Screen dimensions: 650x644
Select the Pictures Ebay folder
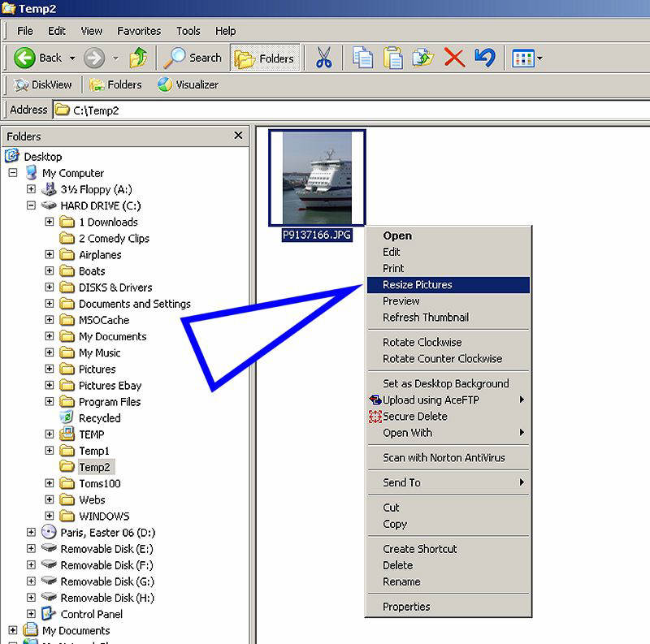110,386
